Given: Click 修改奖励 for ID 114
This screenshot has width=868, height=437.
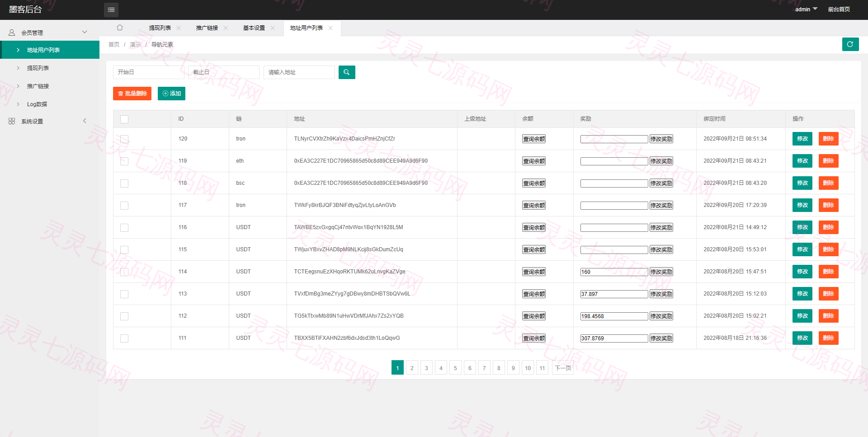Looking at the screenshot, I should (x=661, y=272).
